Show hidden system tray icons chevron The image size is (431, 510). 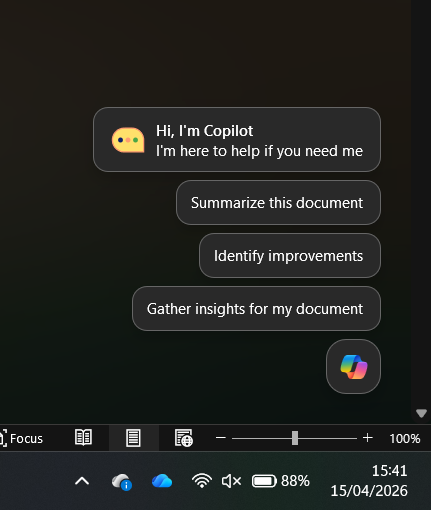(82, 481)
